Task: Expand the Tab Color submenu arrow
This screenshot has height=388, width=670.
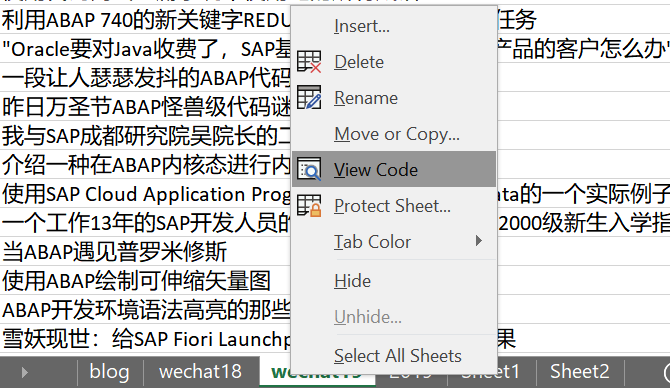Action: coord(479,241)
